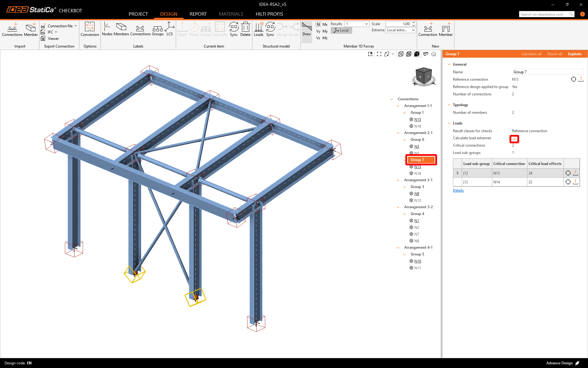Add a New Connection icon

(x=428, y=29)
